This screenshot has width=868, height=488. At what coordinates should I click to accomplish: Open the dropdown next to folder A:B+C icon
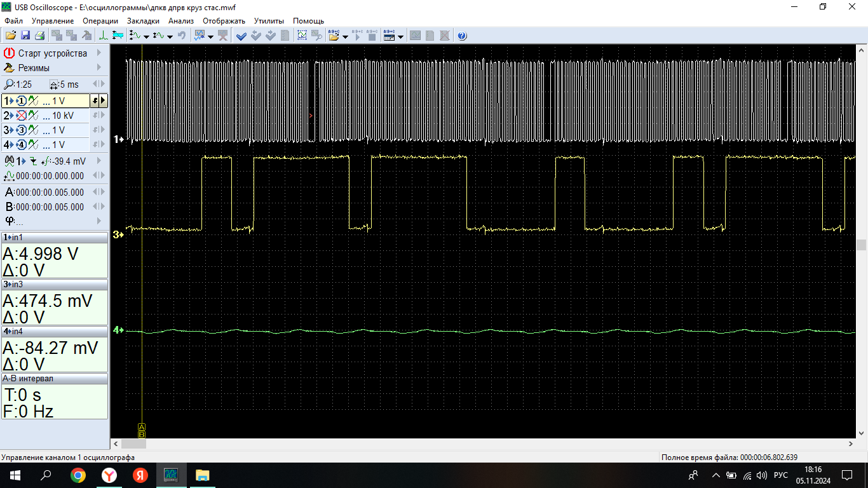click(x=345, y=36)
